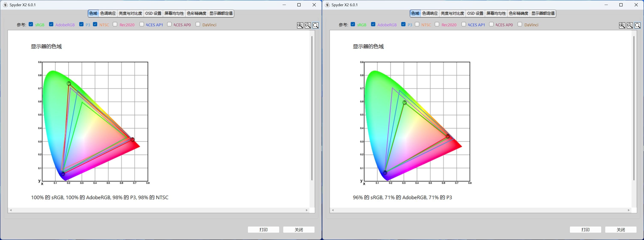Screen dimensions: 644x240
Task: Enable ACES AP0 reference in right window
Action: point(491,24)
